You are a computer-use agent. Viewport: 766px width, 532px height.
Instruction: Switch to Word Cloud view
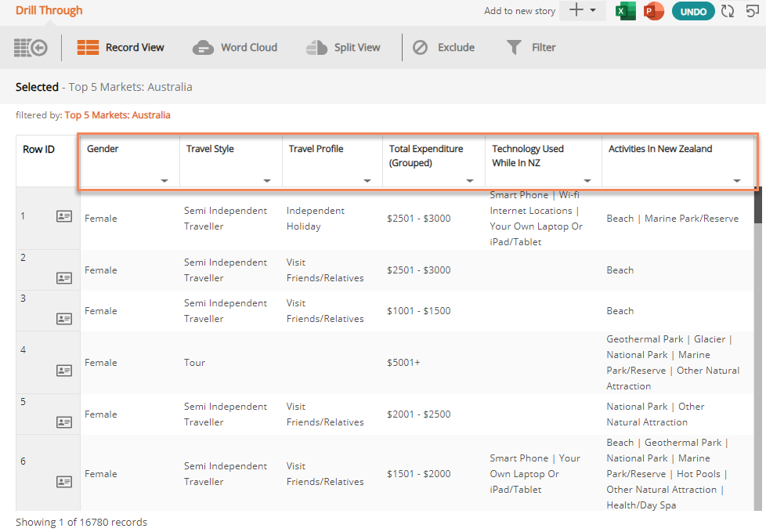tap(236, 47)
